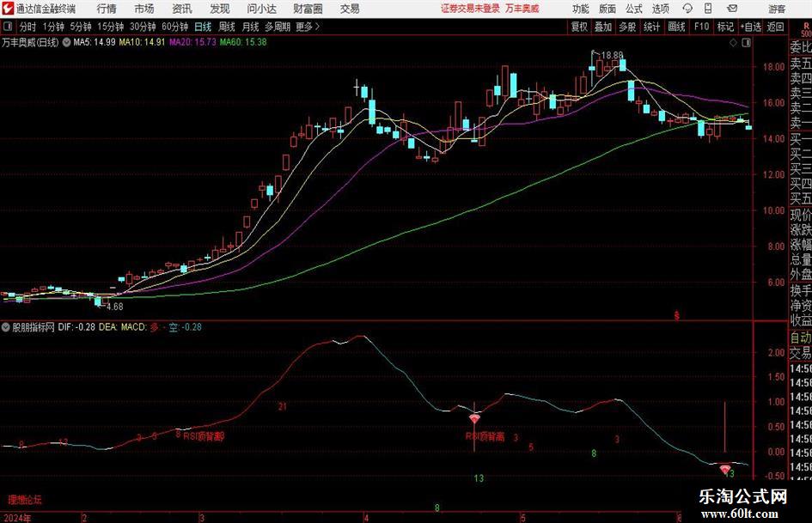Click the 画线 drawing toolbar button
The image size is (812, 523).
676,27
